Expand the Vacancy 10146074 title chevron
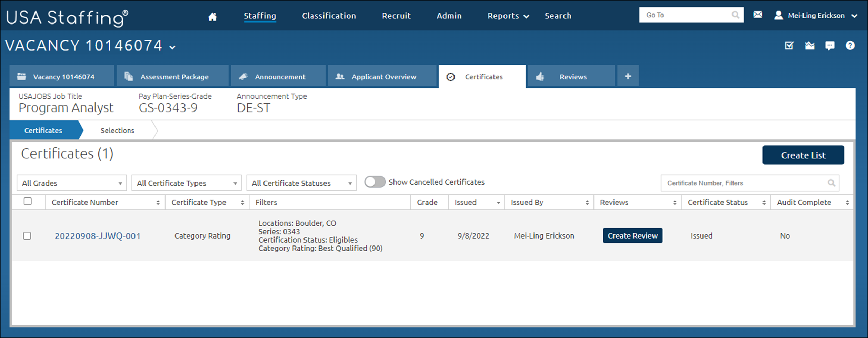Viewport: 868px width, 338px height. (x=172, y=47)
